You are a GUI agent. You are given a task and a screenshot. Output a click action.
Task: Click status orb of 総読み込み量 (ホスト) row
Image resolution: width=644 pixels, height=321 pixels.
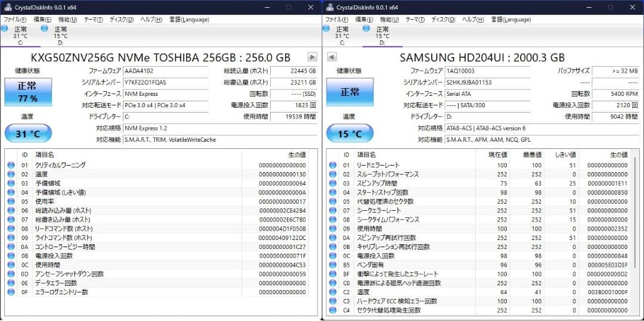pyautogui.click(x=11, y=210)
